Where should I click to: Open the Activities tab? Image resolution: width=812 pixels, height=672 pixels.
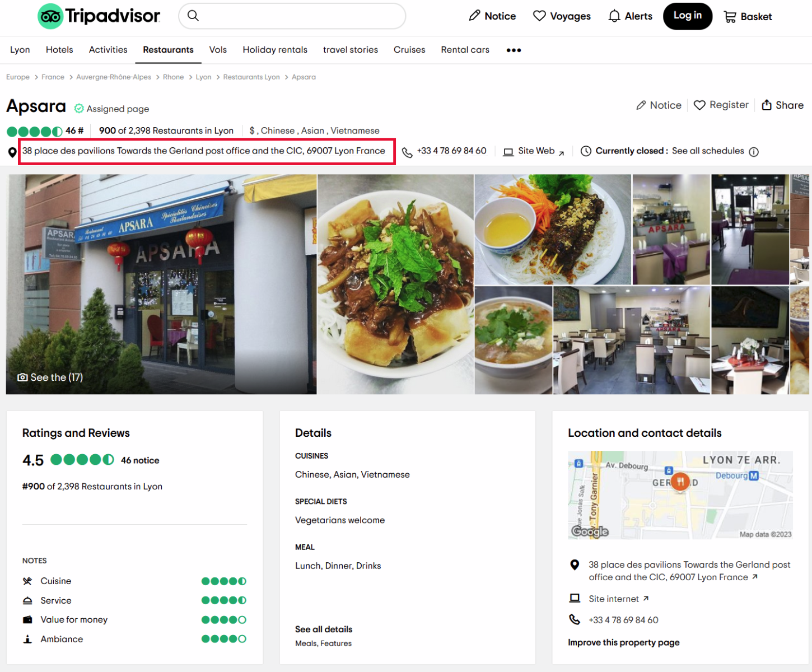108,50
